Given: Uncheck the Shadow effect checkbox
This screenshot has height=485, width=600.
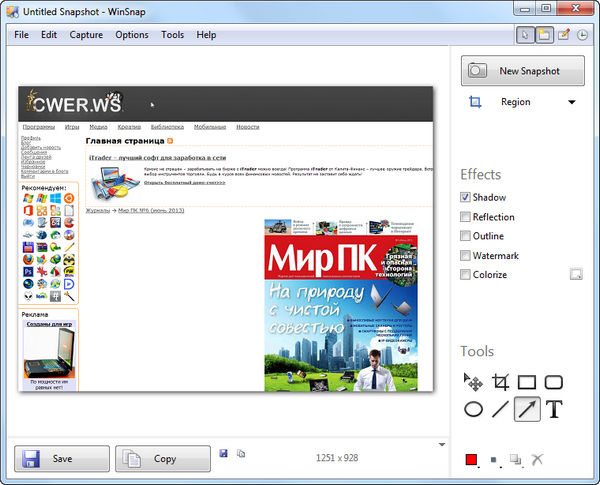Looking at the screenshot, I should (466, 198).
